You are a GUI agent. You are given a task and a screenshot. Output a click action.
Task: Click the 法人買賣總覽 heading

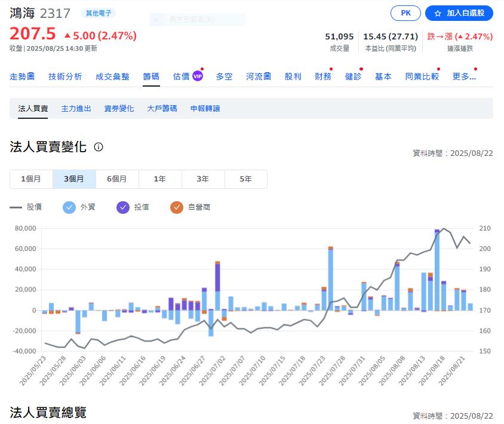[48, 413]
